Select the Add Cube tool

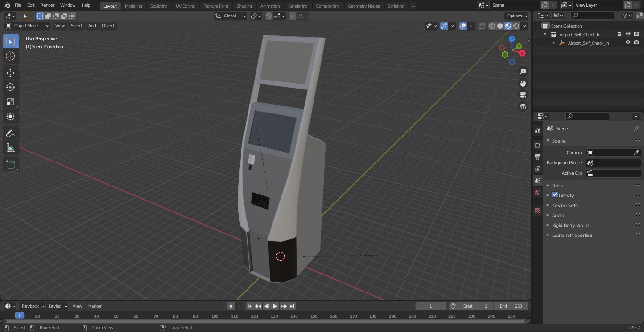(x=10, y=164)
